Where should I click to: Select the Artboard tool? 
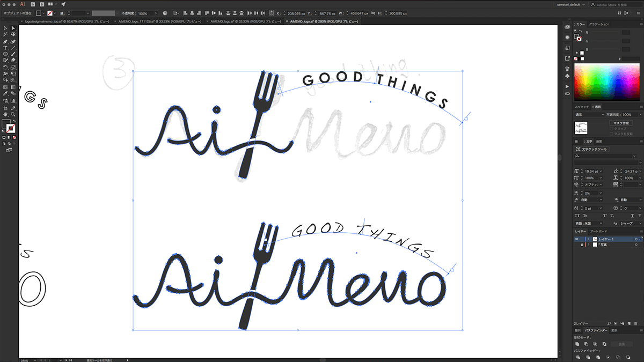click(x=5, y=107)
